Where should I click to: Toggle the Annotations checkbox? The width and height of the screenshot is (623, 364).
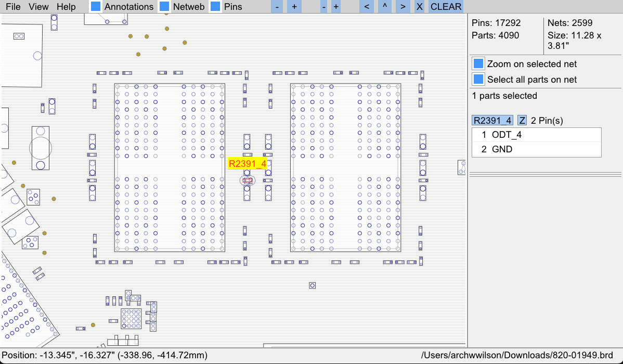point(95,6)
